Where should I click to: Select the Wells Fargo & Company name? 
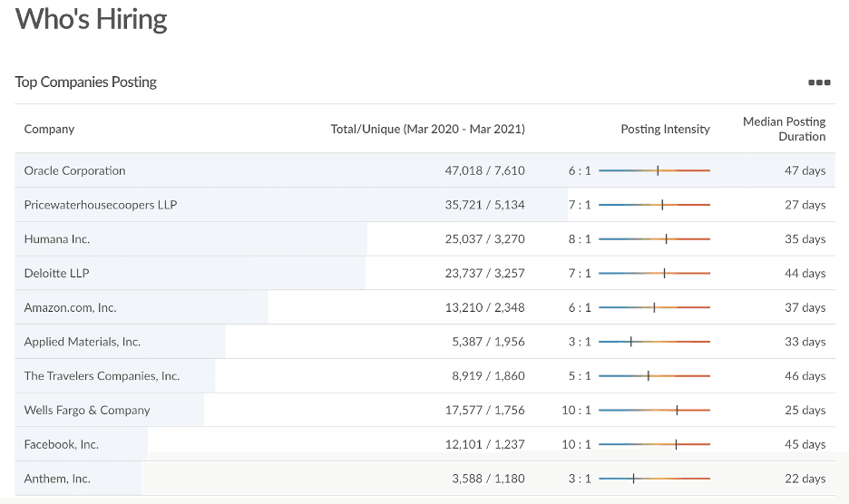tap(87, 410)
